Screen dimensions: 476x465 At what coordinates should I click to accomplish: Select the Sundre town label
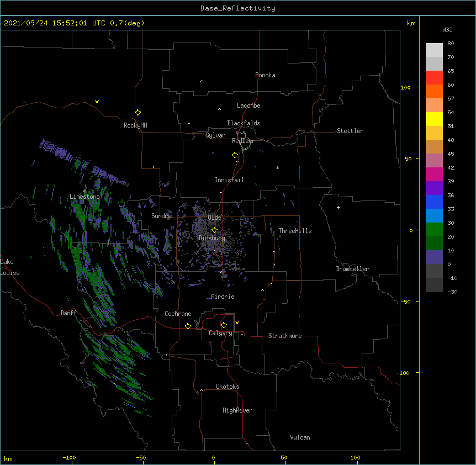[x=161, y=216]
